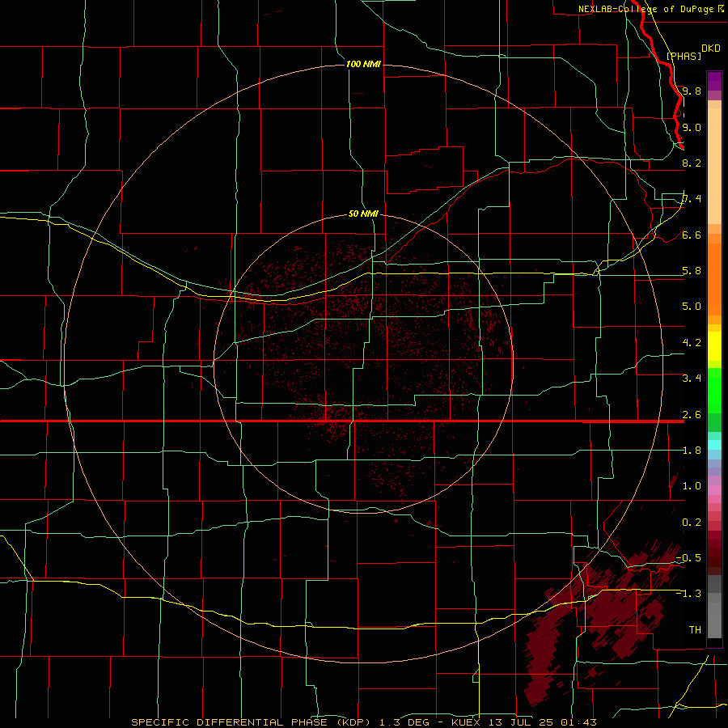The height and width of the screenshot is (728, 728).
Task: Click the yellow color bar segment
Action: (714, 346)
